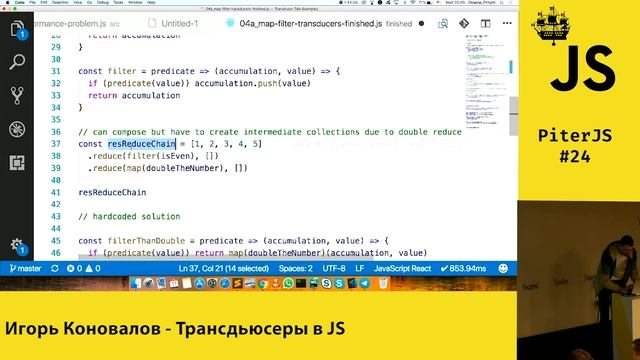640x360 pixels.
Task: Click '.reduce(map(doubleTheNumber), [])' on line 39
Action: [x=168, y=168]
